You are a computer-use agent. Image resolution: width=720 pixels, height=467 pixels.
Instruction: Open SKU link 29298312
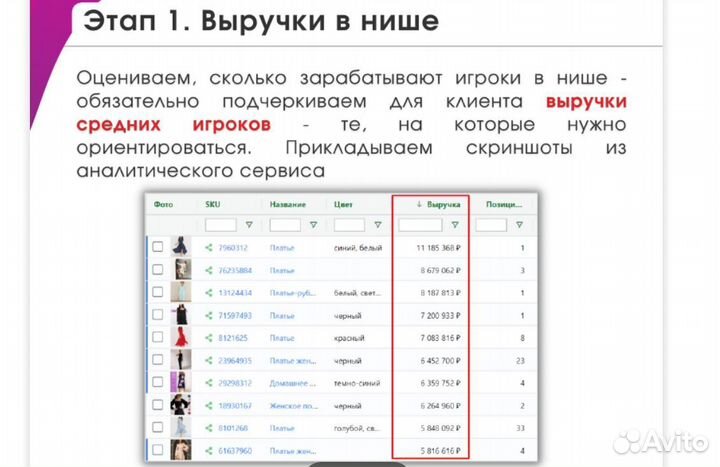(235, 383)
